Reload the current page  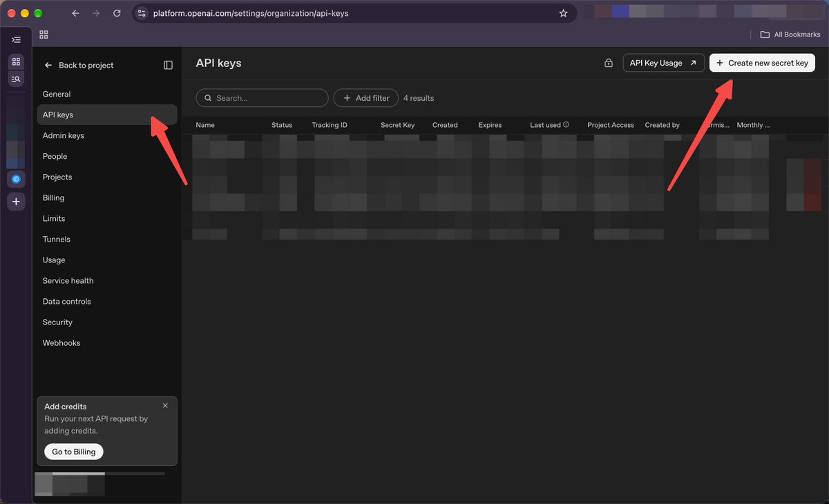pos(117,13)
